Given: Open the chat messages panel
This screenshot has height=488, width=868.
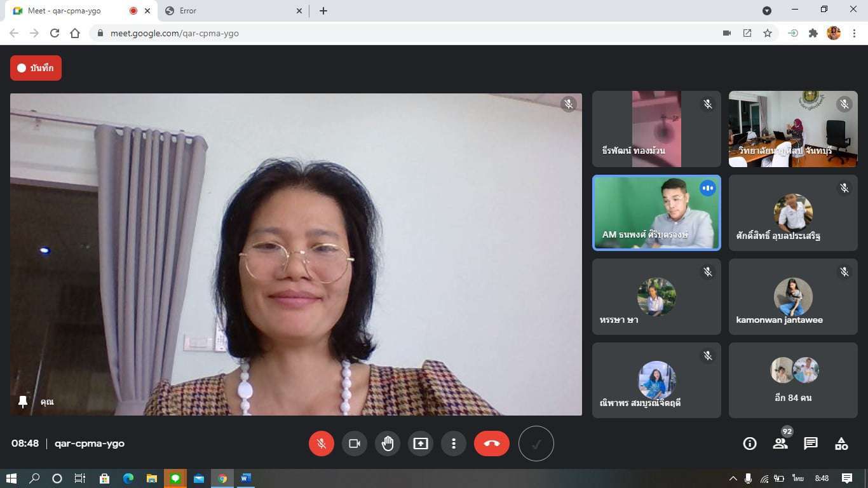Looking at the screenshot, I should 811,444.
